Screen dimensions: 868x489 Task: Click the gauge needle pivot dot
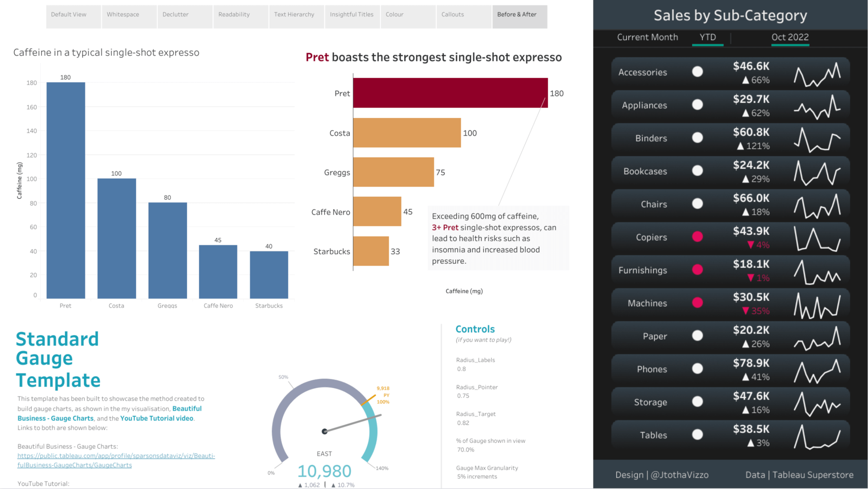[324, 431]
